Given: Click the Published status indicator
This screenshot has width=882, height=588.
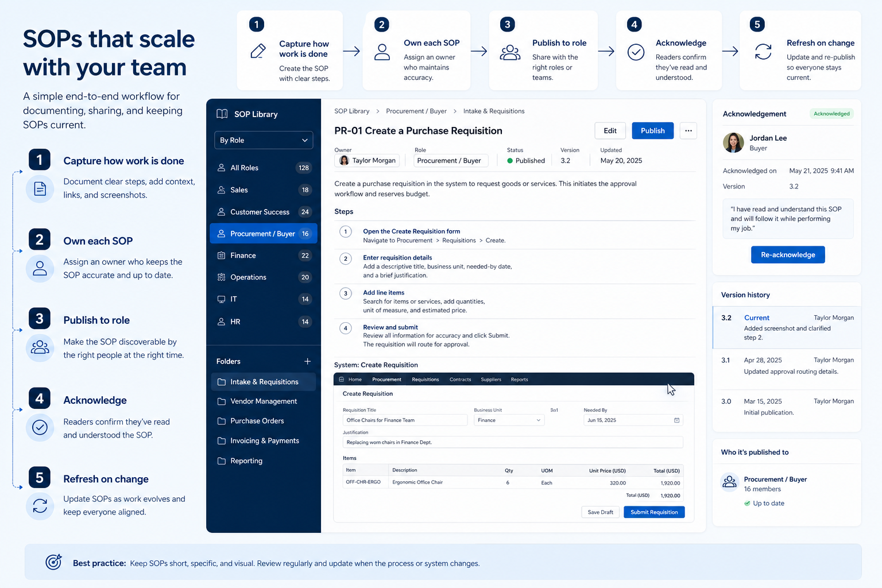Looking at the screenshot, I should click(526, 161).
